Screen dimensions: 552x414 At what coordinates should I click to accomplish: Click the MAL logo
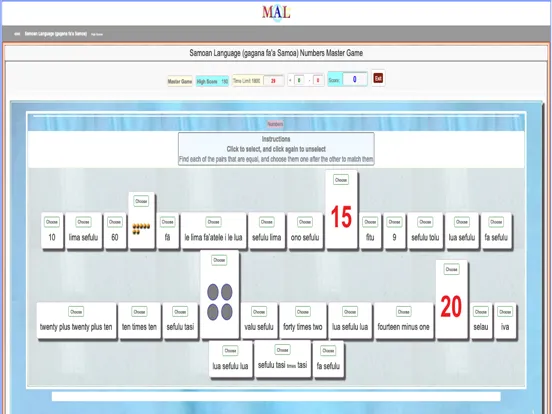point(276,13)
